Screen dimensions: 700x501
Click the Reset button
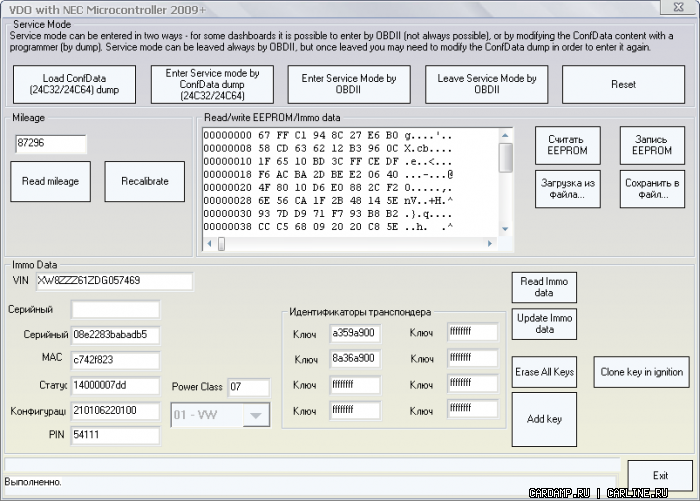tap(623, 84)
